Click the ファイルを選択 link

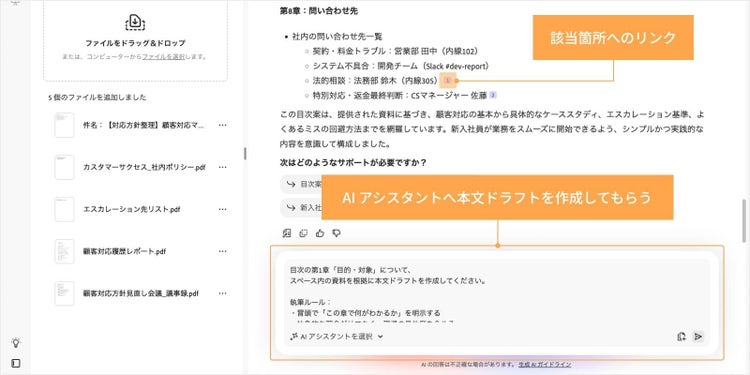163,56
